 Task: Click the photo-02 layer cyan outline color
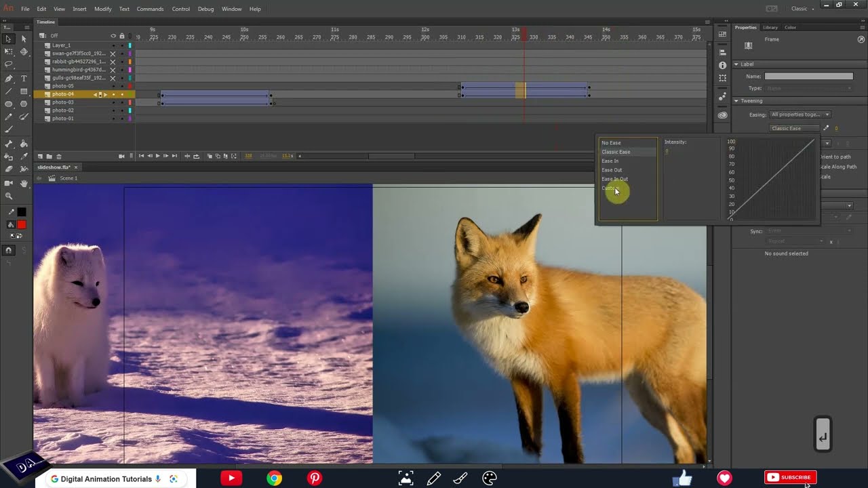pyautogui.click(x=130, y=110)
